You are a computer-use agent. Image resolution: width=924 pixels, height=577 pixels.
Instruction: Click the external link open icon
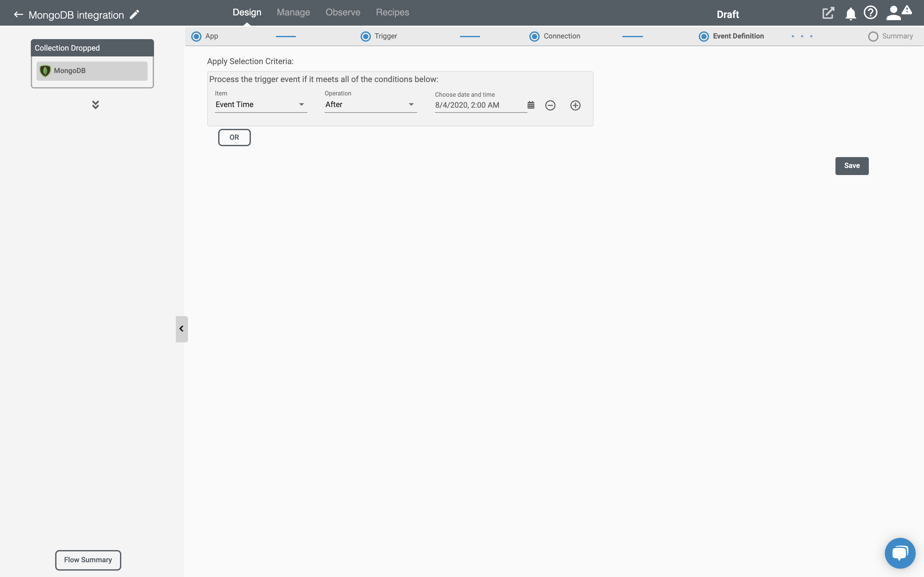pos(828,13)
